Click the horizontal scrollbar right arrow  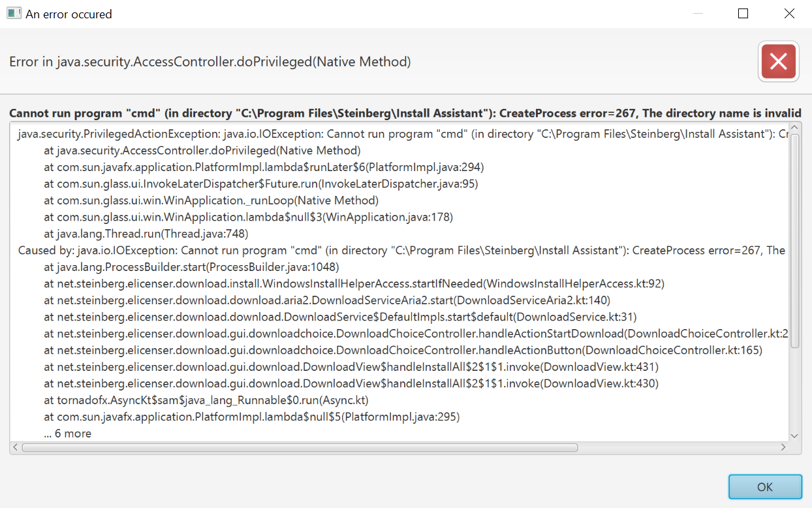[783, 448]
